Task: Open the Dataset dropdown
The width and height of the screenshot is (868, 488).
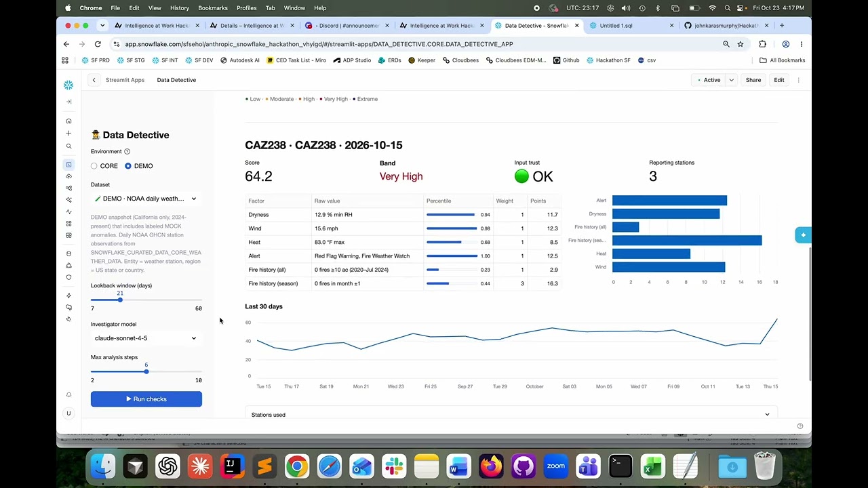Action: coord(146,199)
